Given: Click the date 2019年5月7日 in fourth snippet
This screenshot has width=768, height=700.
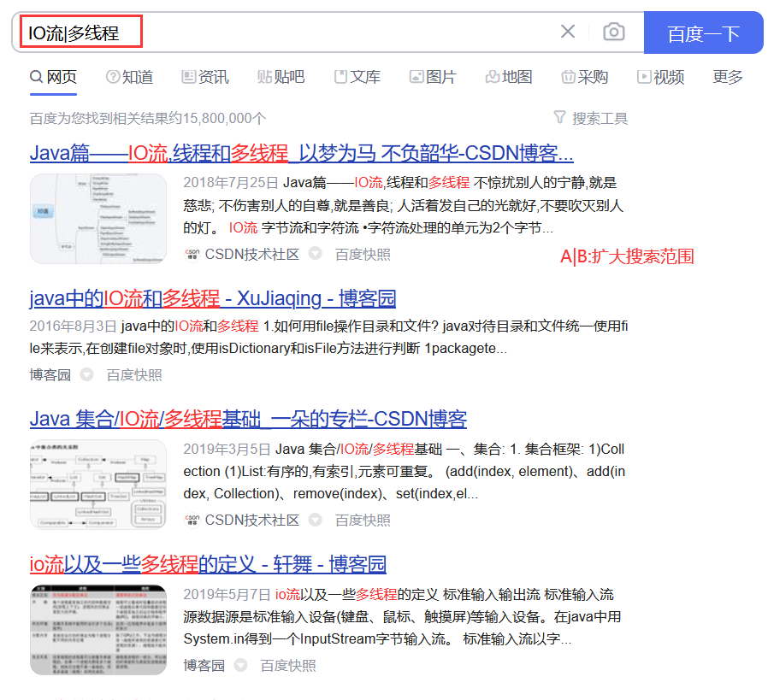Looking at the screenshot, I should click(x=227, y=594).
